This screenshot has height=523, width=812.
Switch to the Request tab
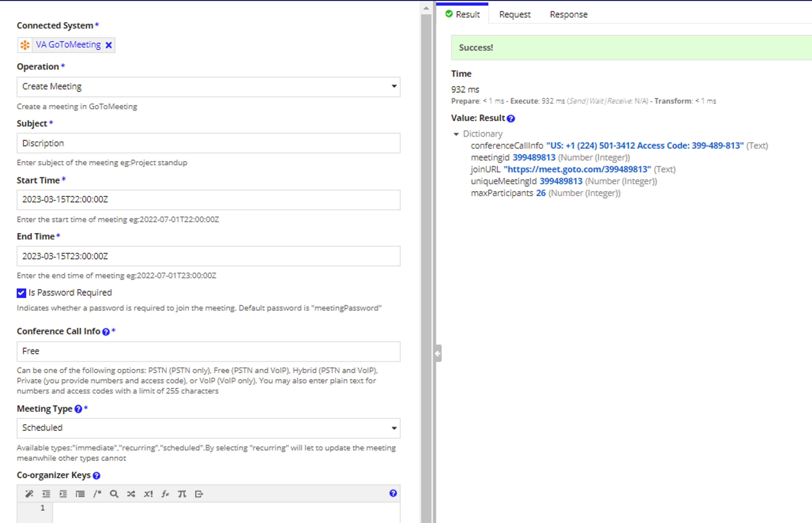(515, 15)
